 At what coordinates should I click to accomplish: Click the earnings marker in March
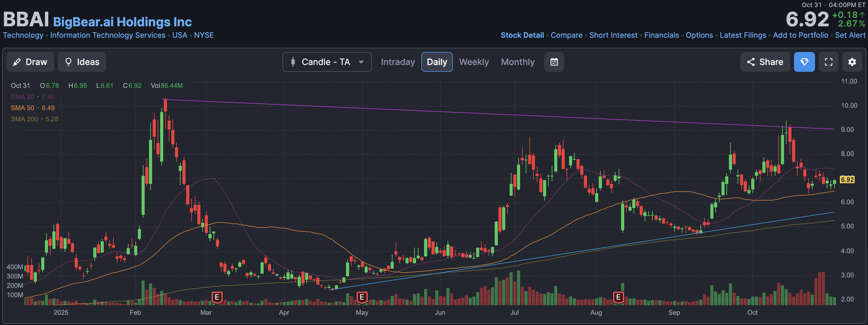pyautogui.click(x=217, y=297)
